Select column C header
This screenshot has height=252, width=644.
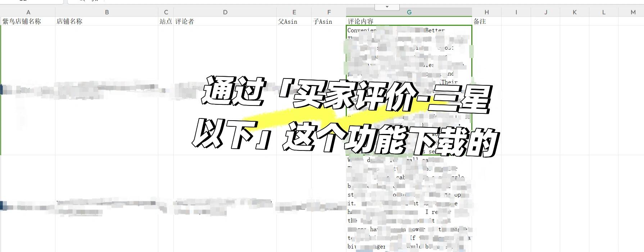point(166,12)
